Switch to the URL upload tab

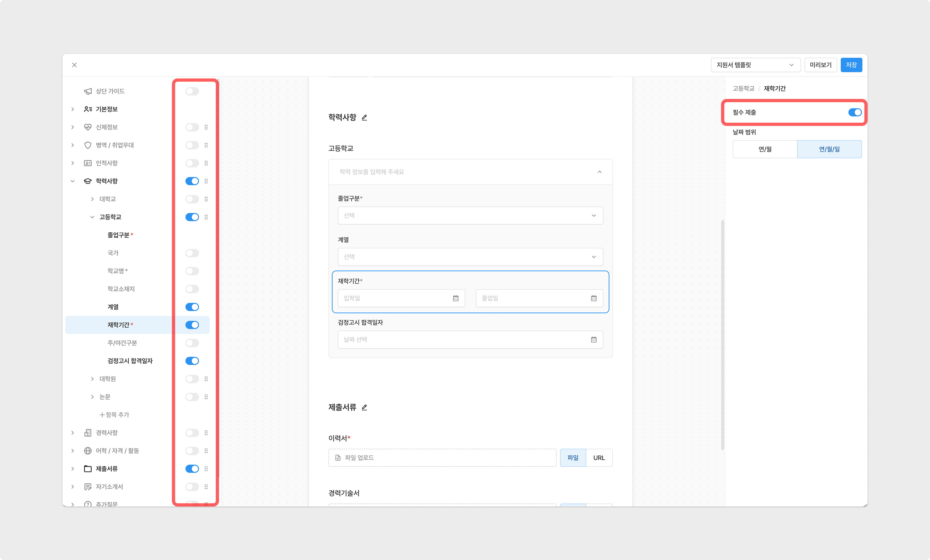[599, 458]
